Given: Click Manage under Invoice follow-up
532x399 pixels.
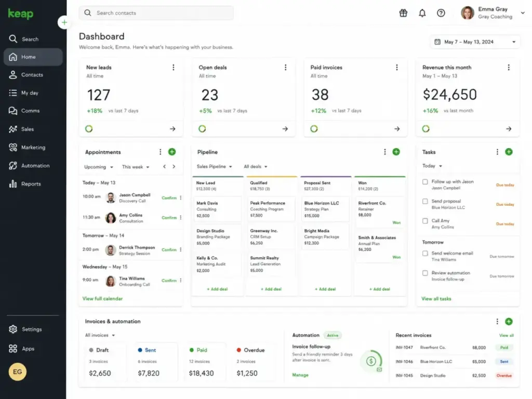Looking at the screenshot, I should pyautogui.click(x=300, y=375).
